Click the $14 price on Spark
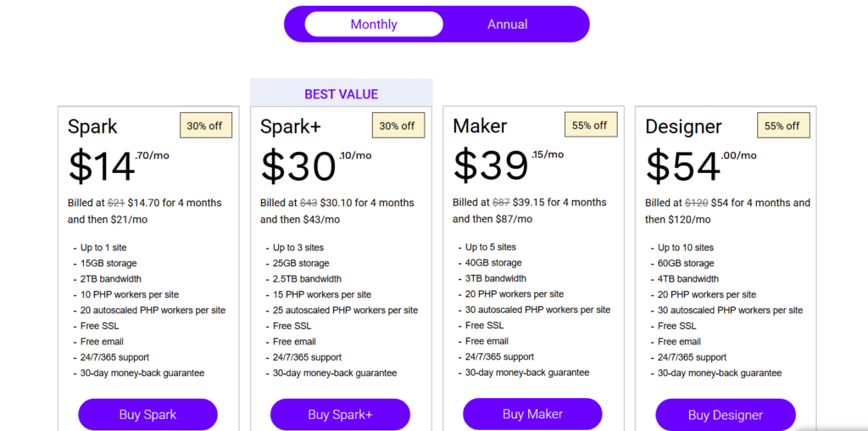868x431 pixels. (x=102, y=166)
